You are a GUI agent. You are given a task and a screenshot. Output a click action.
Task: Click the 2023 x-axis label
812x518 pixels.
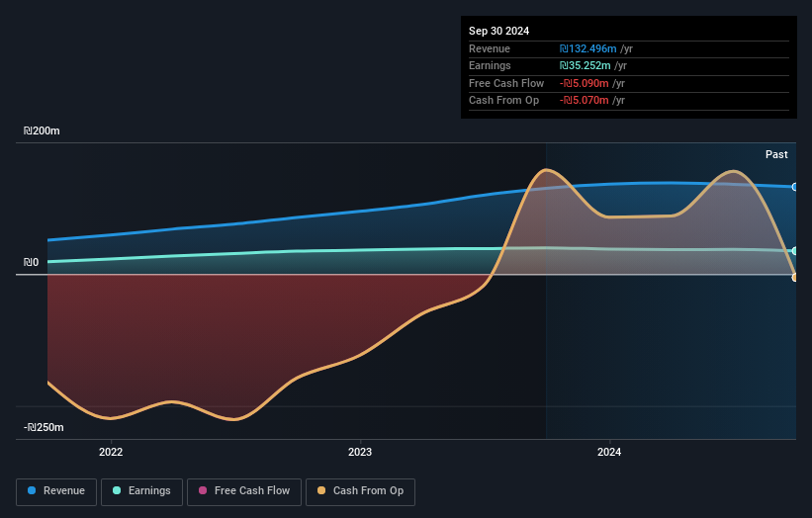(x=360, y=452)
